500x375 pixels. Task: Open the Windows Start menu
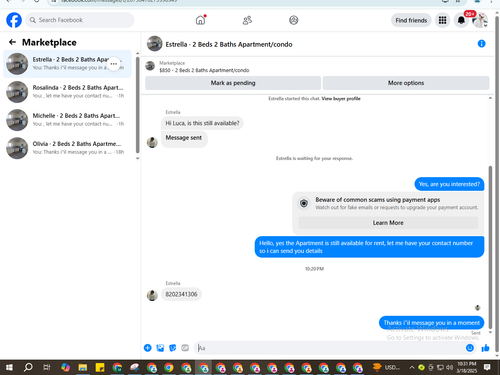click(9, 367)
